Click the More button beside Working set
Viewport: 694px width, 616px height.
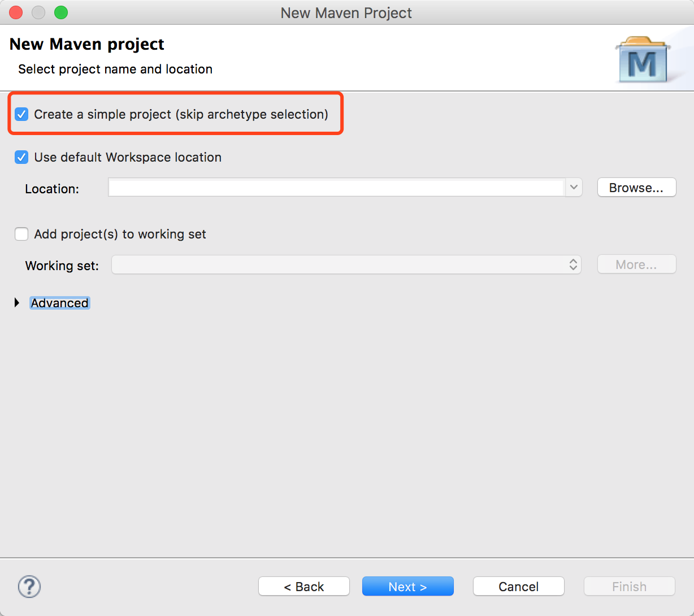point(636,264)
